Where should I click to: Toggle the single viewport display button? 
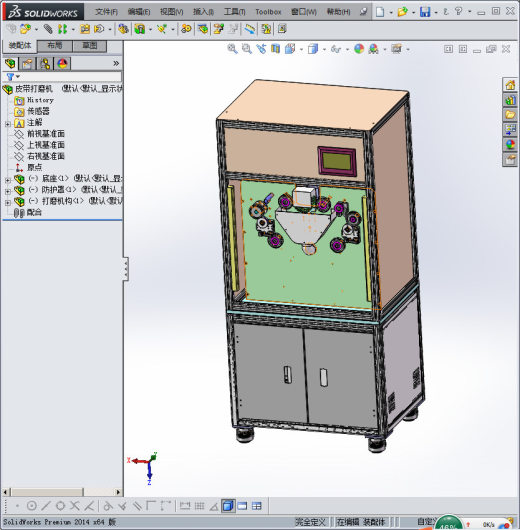click(x=228, y=506)
